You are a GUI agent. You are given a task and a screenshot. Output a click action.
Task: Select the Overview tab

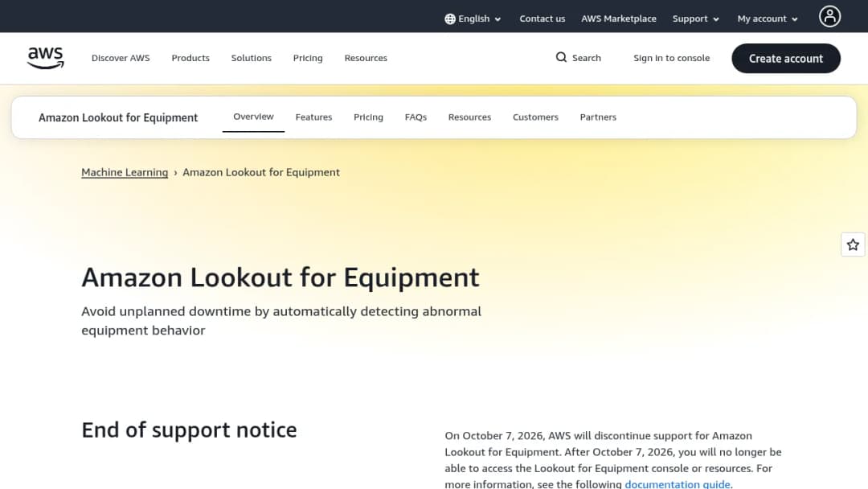click(x=253, y=117)
